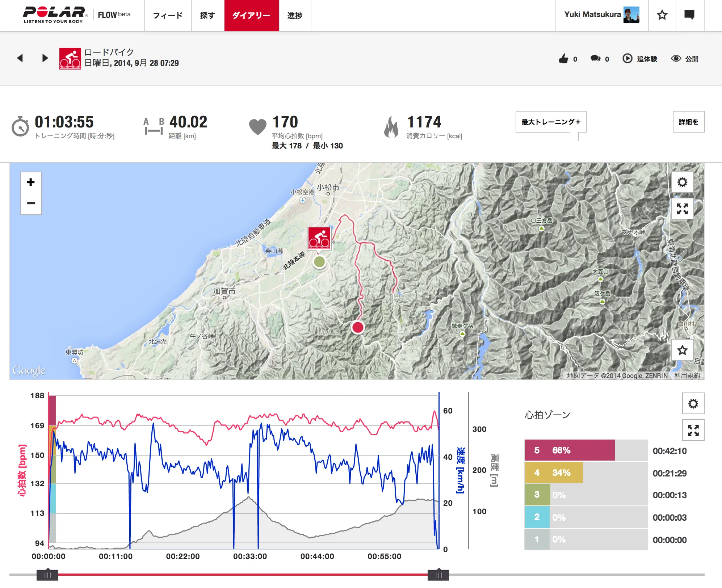Open map settings gear icon
This screenshot has height=588, width=722.
(682, 182)
